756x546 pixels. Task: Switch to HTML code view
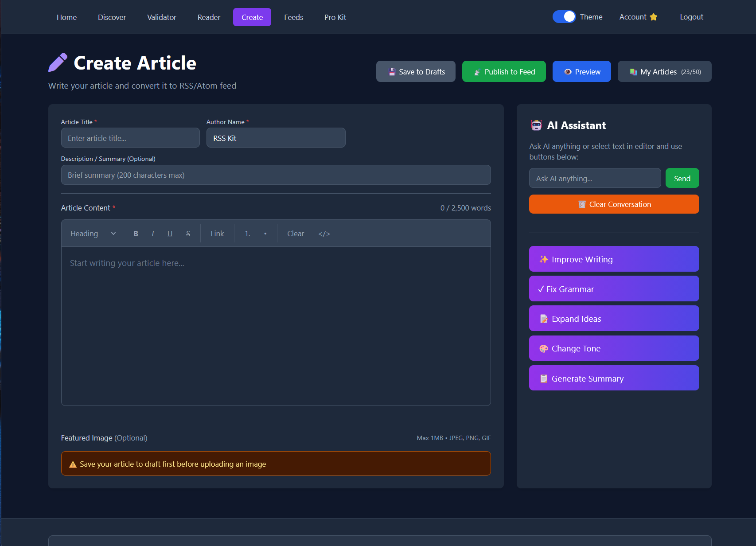coord(324,233)
